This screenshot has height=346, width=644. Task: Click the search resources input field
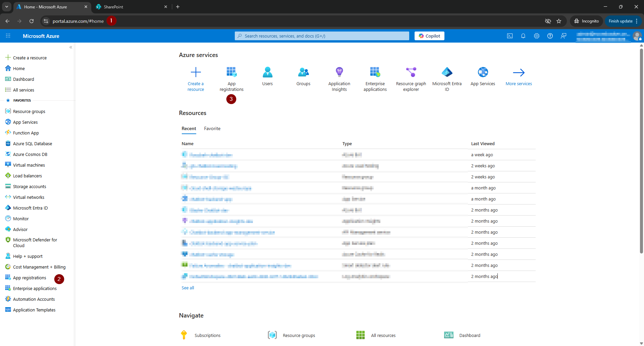click(322, 36)
